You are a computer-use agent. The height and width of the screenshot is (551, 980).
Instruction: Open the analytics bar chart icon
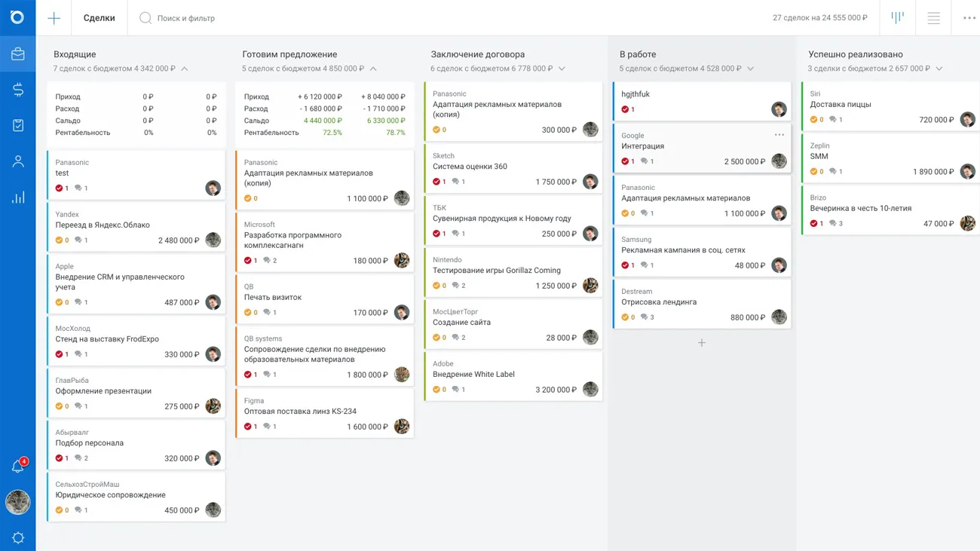(17, 197)
